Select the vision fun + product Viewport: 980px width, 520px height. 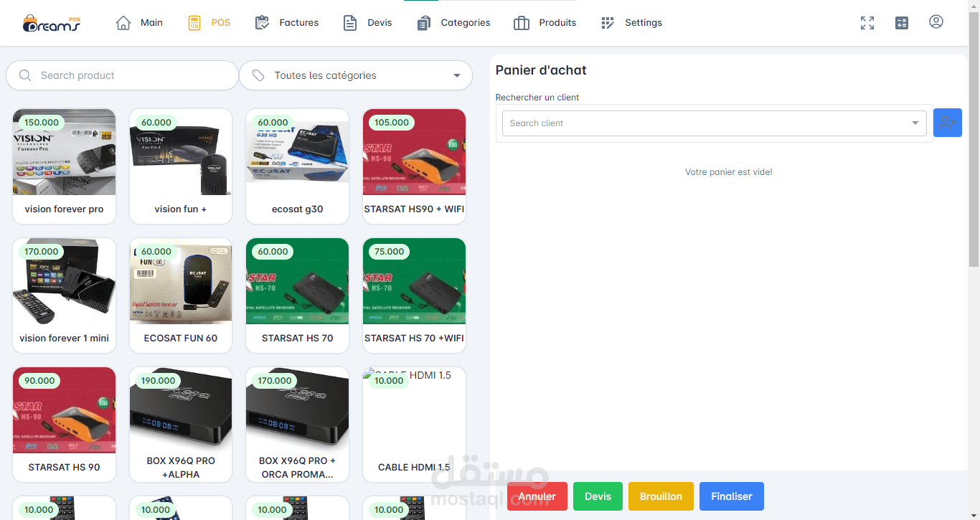(181, 166)
